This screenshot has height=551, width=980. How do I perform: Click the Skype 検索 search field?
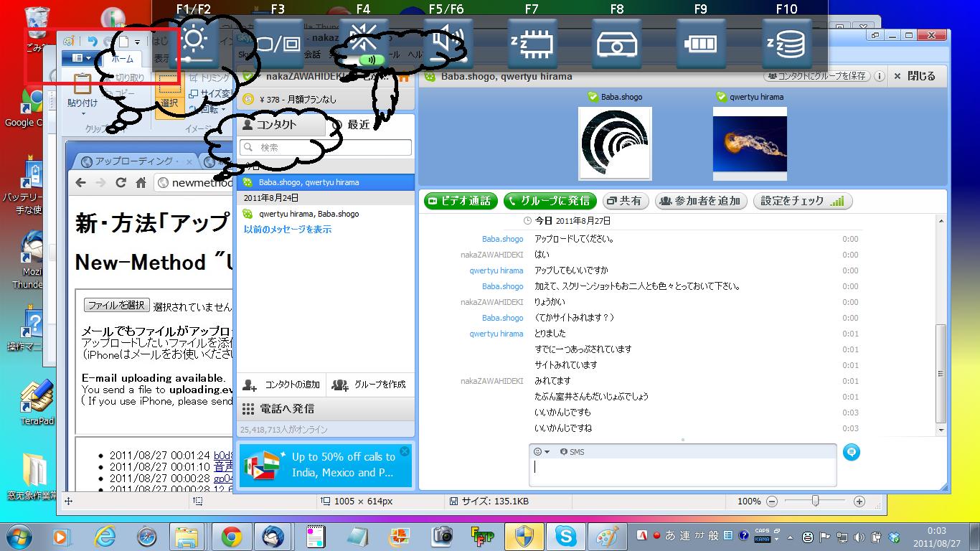(x=326, y=147)
